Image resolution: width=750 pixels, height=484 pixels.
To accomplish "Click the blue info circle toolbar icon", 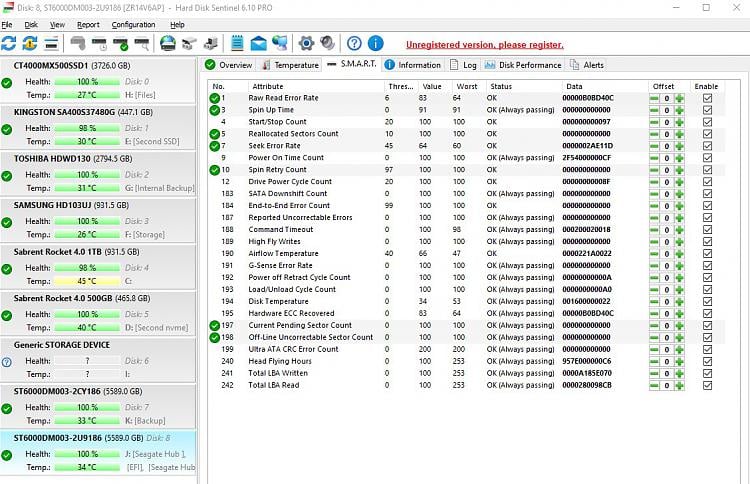I will (375, 44).
